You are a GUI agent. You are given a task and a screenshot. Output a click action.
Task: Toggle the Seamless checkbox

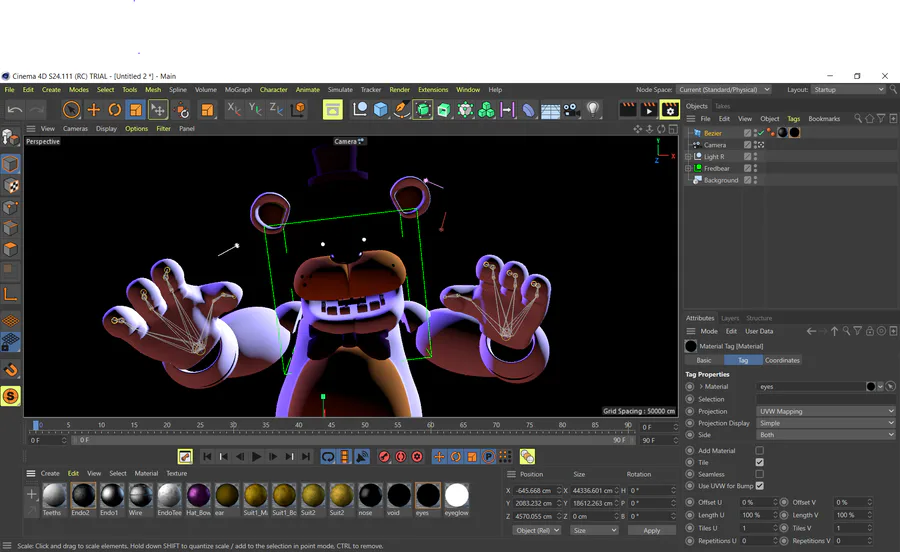pos(759,474)
